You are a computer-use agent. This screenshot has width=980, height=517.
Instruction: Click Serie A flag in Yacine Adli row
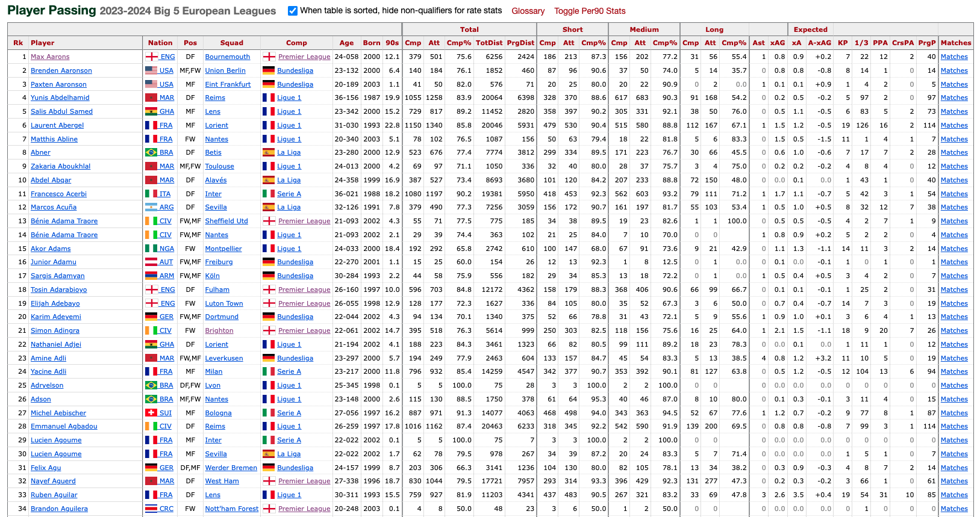pyautogui.click(x=269, y=371)
